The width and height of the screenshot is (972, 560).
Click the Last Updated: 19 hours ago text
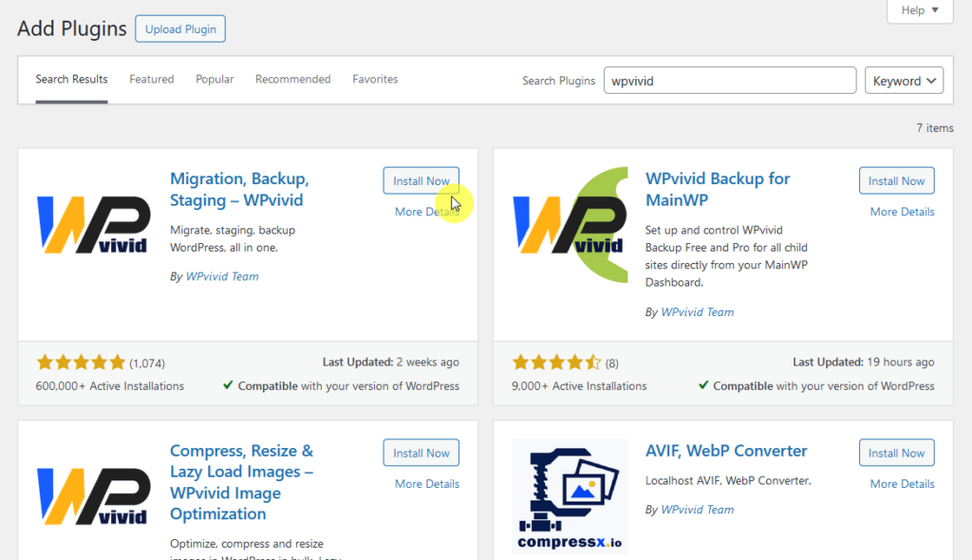864,362
